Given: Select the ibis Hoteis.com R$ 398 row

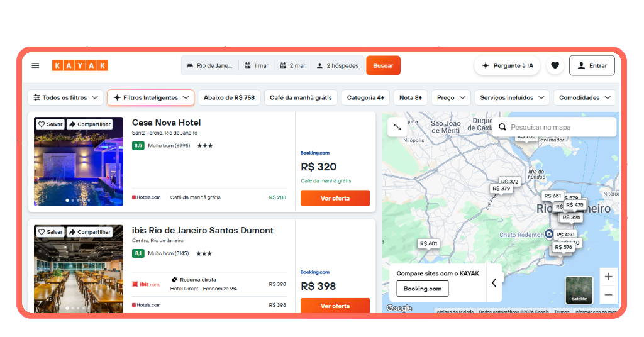Looking at the screenshot, I should click(209, 305).
